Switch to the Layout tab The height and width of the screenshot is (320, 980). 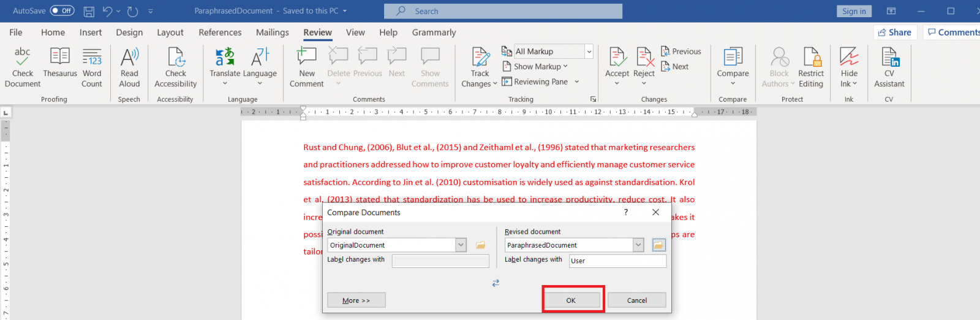170,32
